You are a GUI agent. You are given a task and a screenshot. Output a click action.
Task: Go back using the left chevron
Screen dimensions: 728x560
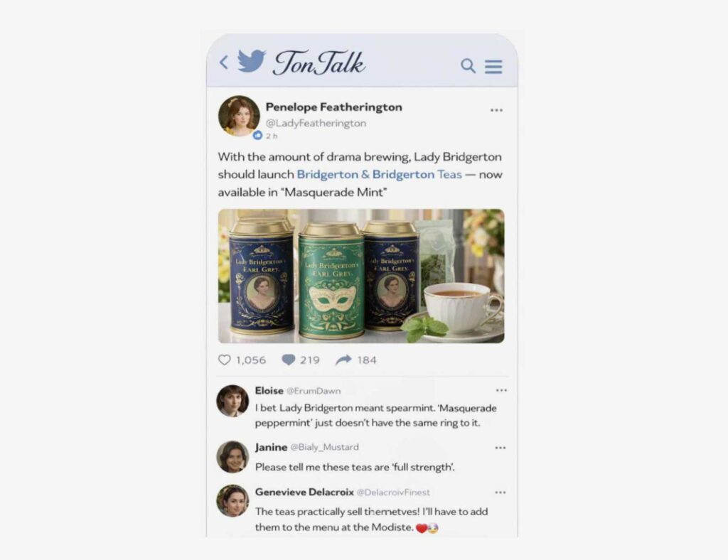point(224,62)
